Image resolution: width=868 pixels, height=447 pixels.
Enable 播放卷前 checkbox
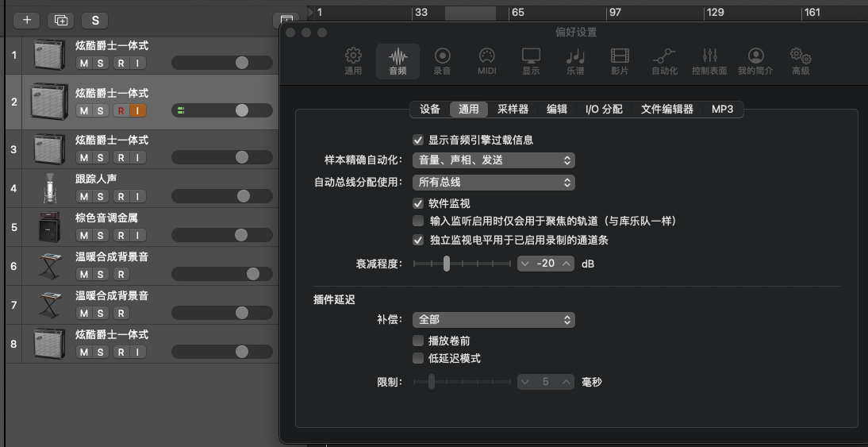[x=418, y=341]
